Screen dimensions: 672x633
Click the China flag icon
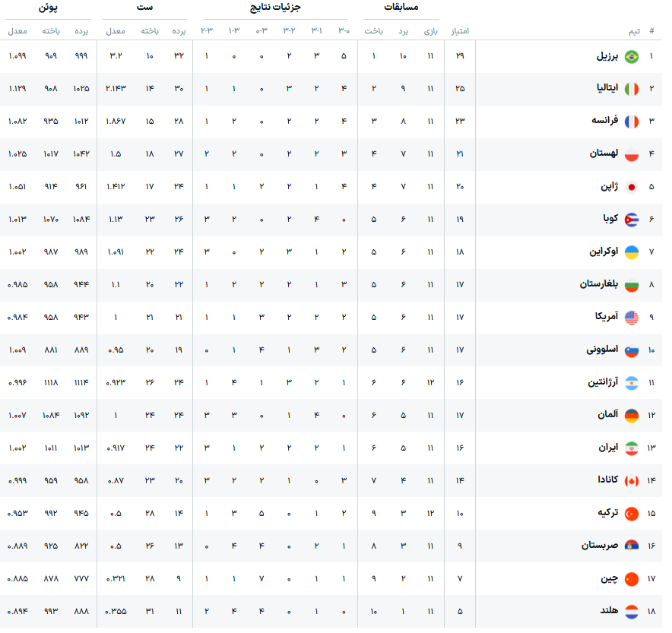631,579
